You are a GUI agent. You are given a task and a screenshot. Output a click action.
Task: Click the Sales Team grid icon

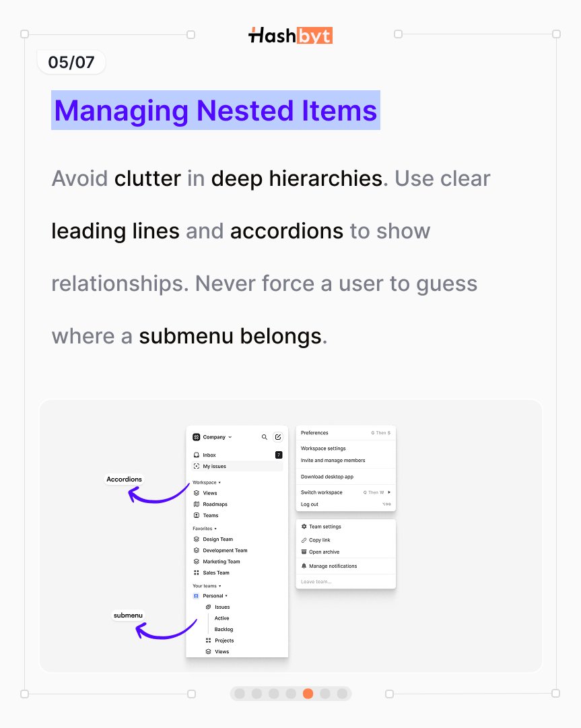point(197,572)
